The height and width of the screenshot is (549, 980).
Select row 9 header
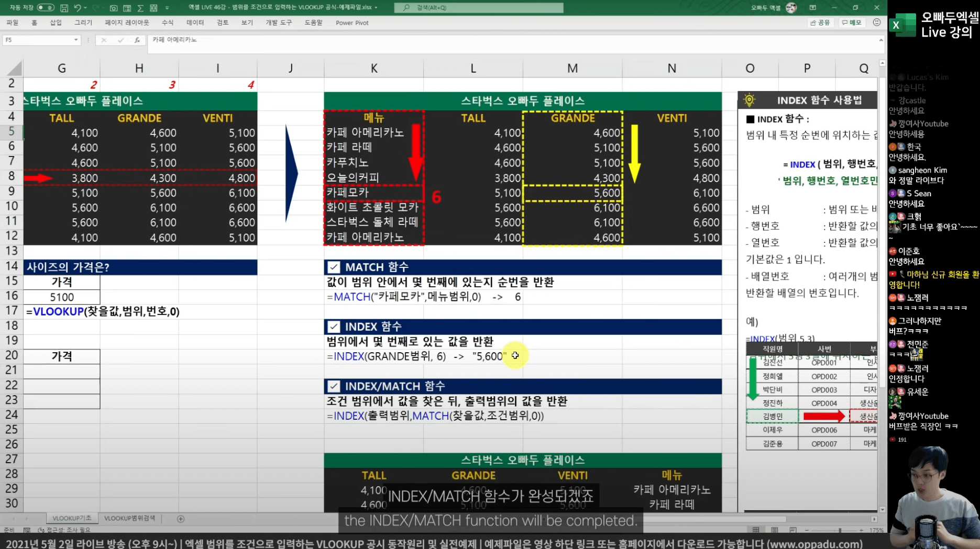coord(11,192)
